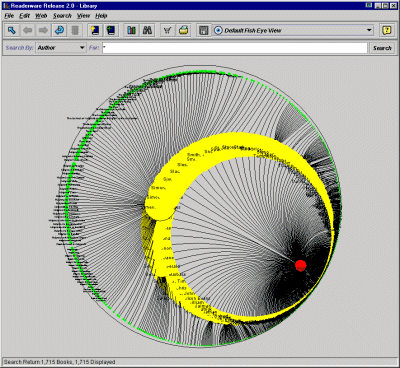400x368 pixels.
Task: Click the arrow pointer toolbar icon
Action: click(12, 30)
